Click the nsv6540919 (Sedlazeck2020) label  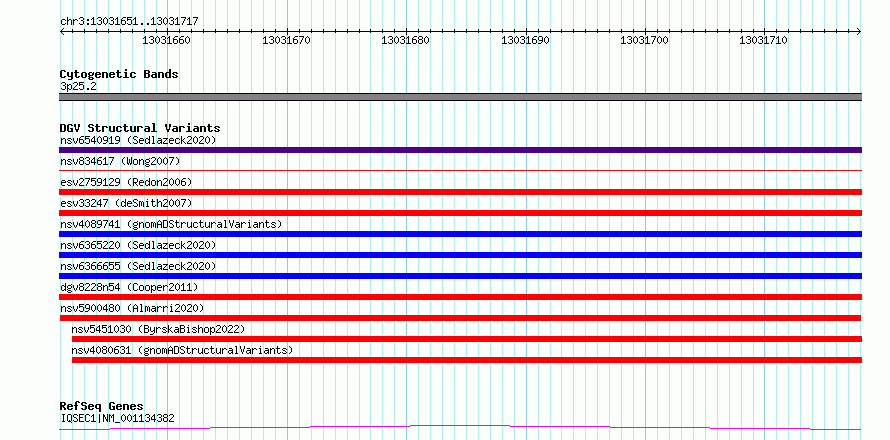[x=138, y=140]
